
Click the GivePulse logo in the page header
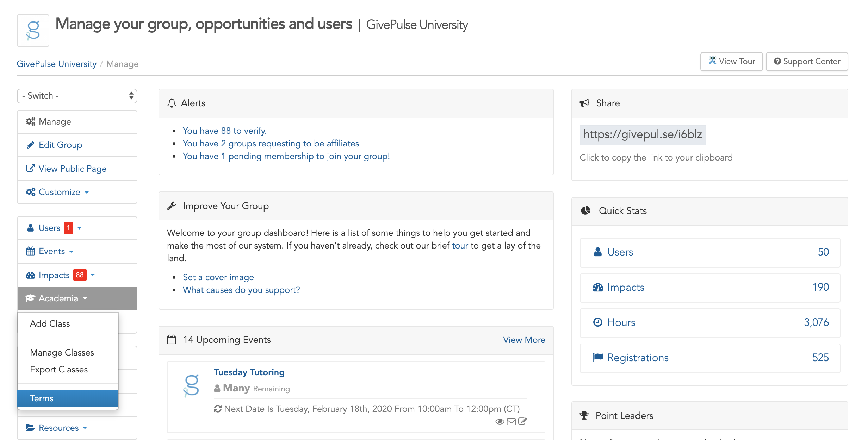[33, 31]
